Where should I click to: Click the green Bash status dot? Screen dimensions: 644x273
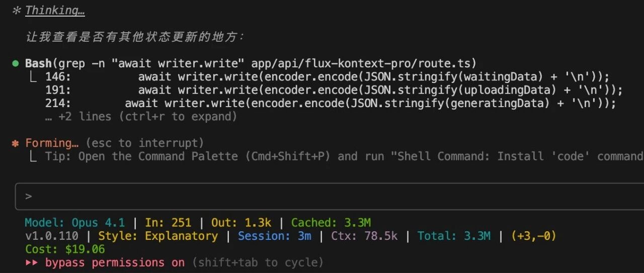[16, 63]
